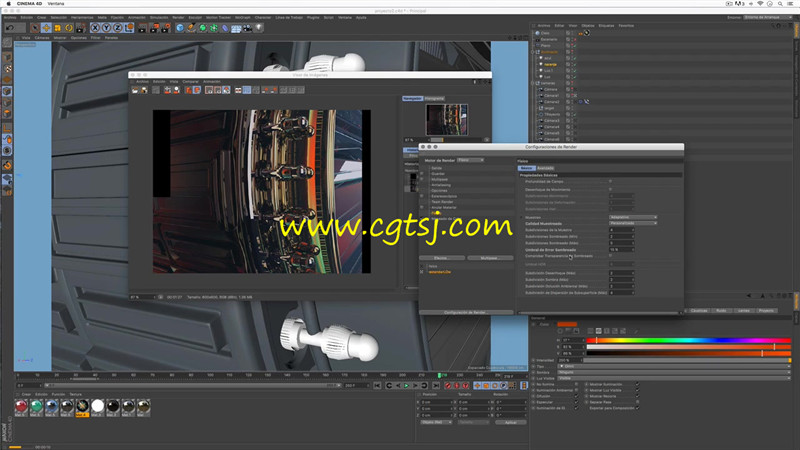This screenshot has width=800, height=450.
Task: Select the Make Editable left palette icon
Action: point(7,43)
